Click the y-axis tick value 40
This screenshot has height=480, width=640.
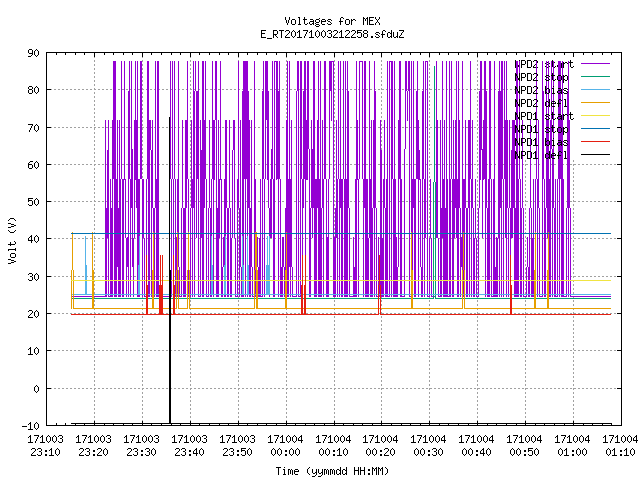pos(33,239)
